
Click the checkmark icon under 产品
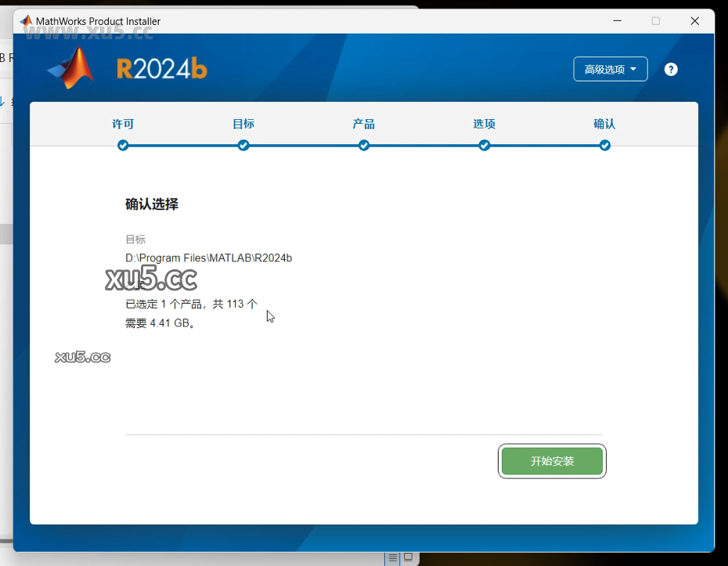[x=364, y=145]
